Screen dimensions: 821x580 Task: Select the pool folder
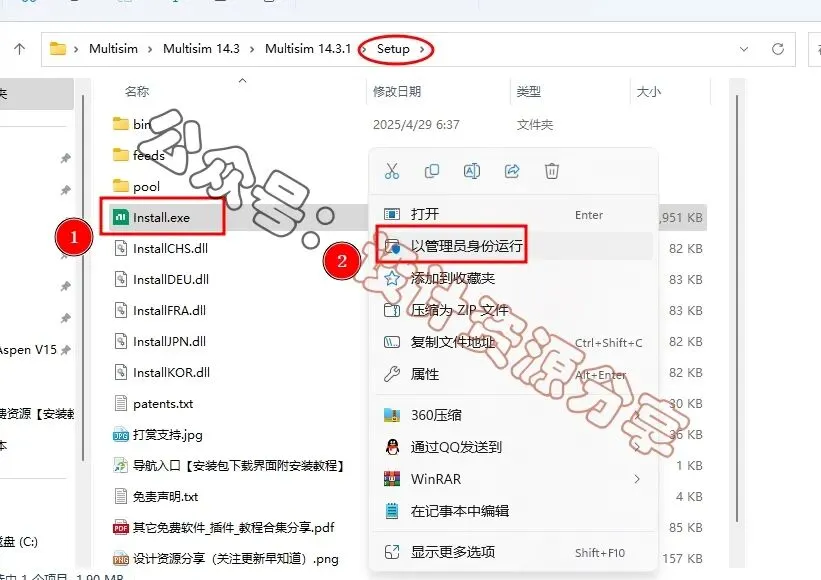pyautogui.click(x=137, y=186)
